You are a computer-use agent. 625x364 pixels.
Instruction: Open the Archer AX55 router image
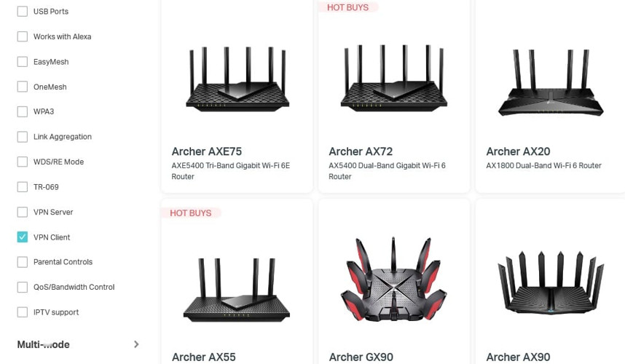point(237,290)
